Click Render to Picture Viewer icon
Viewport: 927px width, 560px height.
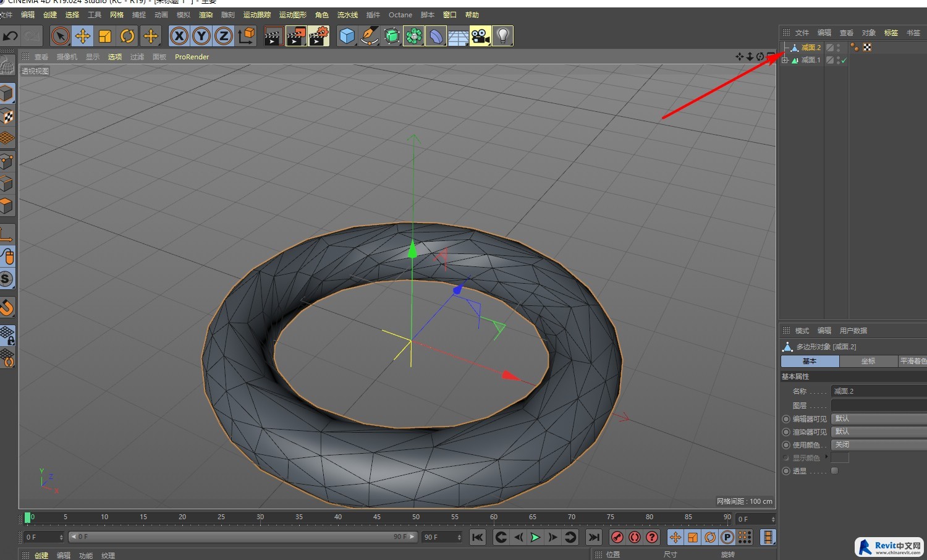point(296,36)
